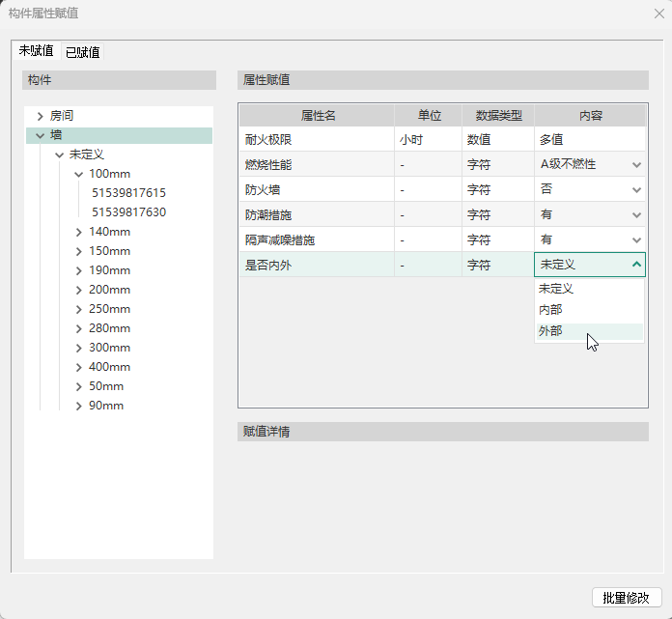The width and height of the screenshot is (672, 619).
Task: Expand the 90mm wall group
Action: (78, 406)
